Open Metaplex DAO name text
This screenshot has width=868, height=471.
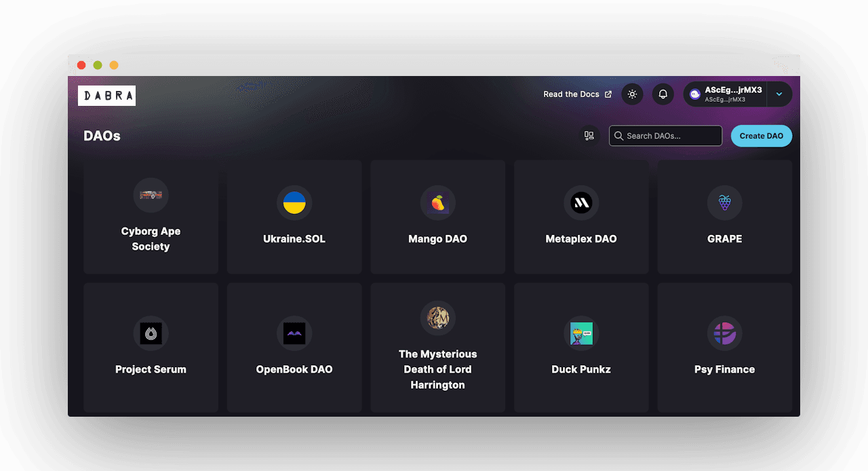click(x=581, y=239)
